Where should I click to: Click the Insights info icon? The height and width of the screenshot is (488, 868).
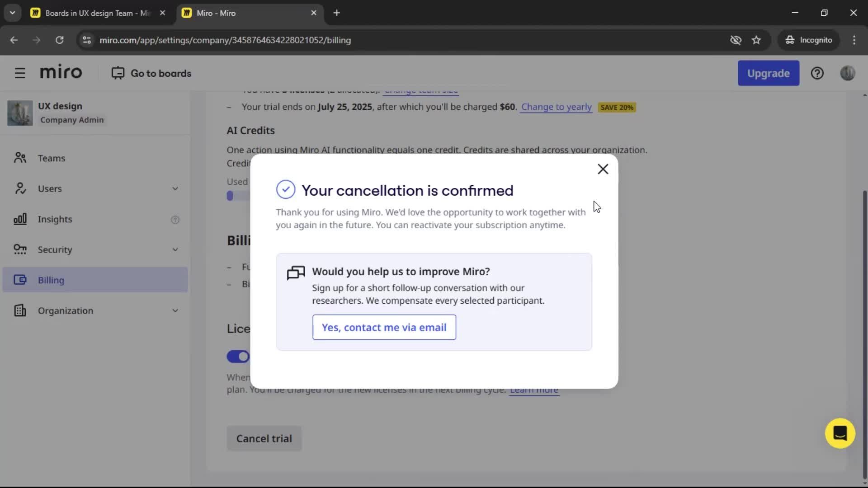click(175, 220)
